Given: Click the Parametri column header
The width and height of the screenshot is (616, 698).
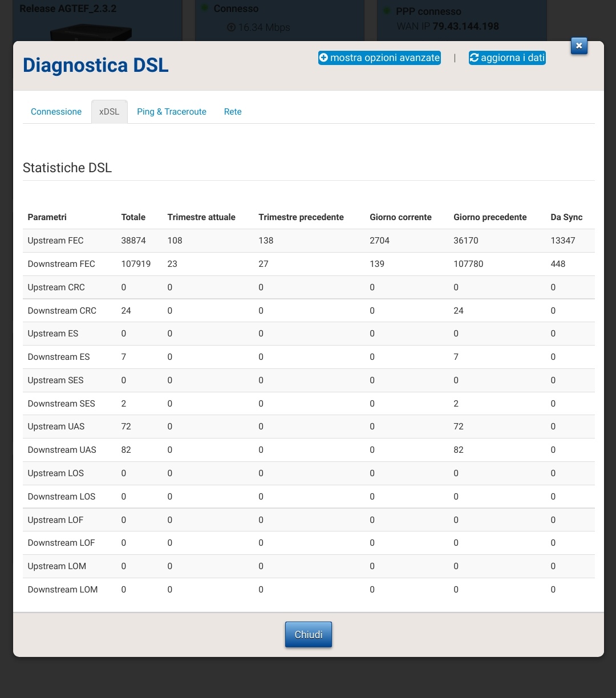Looking at the screenshot, I should 47,217.
